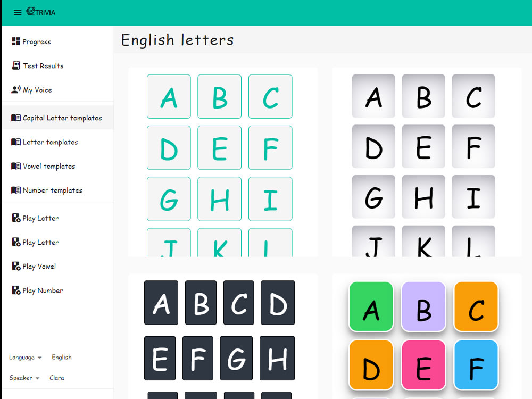Click the My Voice microphone icon
This screenshot has height=399, width=532.
pyautogui.click(x=15, y=89)
